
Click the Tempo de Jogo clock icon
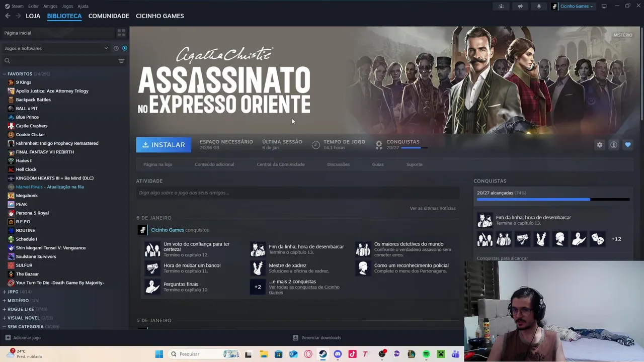click(x=315, y=145)
